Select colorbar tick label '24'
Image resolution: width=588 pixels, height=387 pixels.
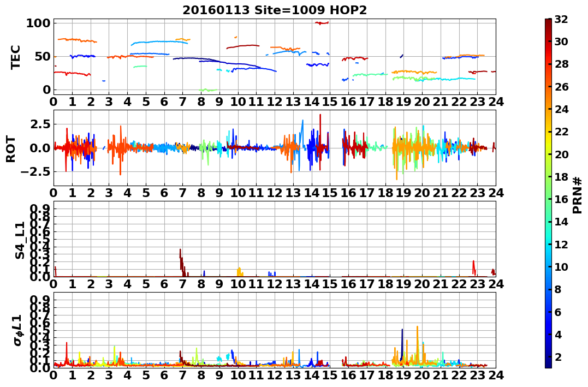561,109
